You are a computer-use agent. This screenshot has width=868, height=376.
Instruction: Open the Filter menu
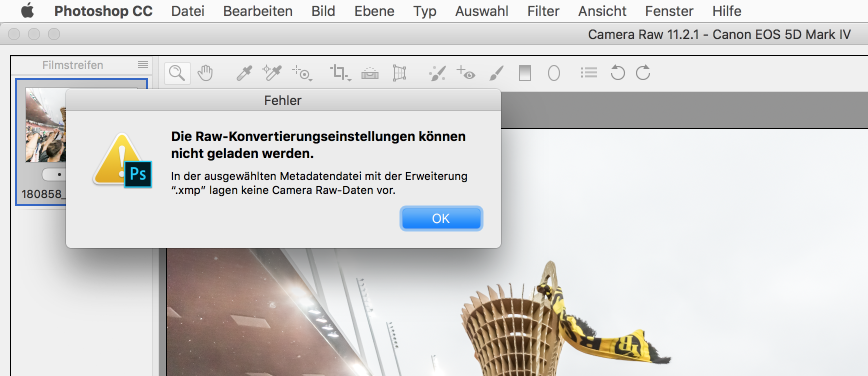pos(543,11)
